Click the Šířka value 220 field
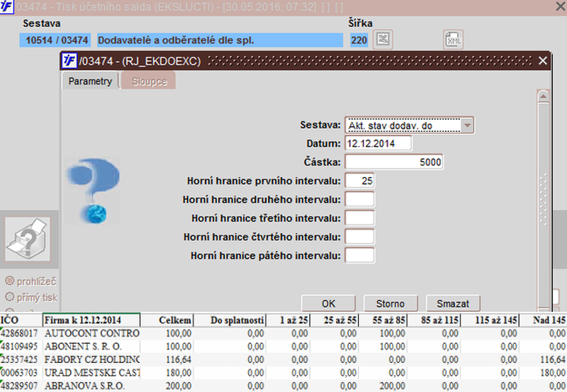 (359, 40)
